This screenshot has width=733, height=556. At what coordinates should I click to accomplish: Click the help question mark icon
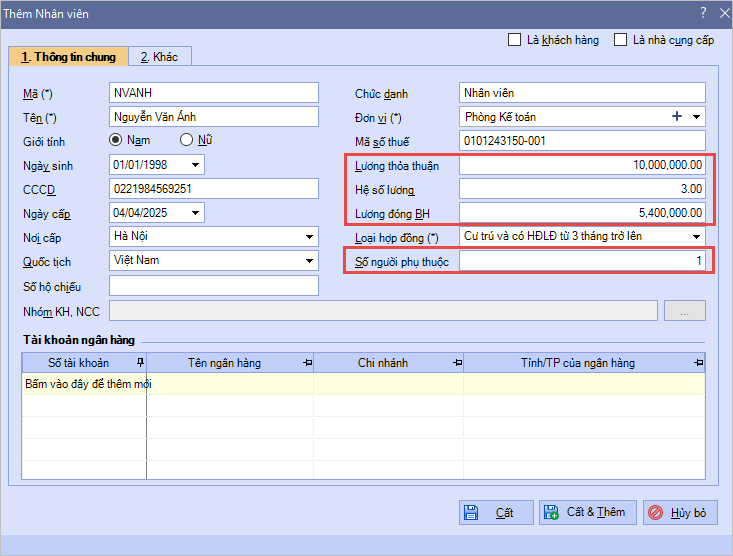tap(703, 12)
